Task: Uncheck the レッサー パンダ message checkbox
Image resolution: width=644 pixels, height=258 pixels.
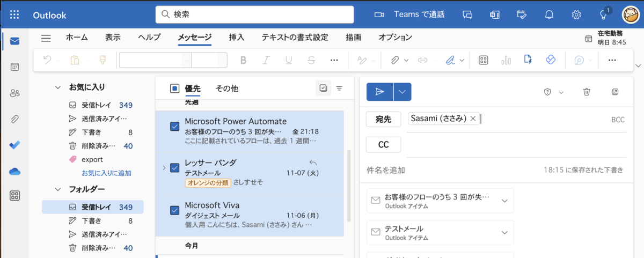Action: [x=174, y=168]
